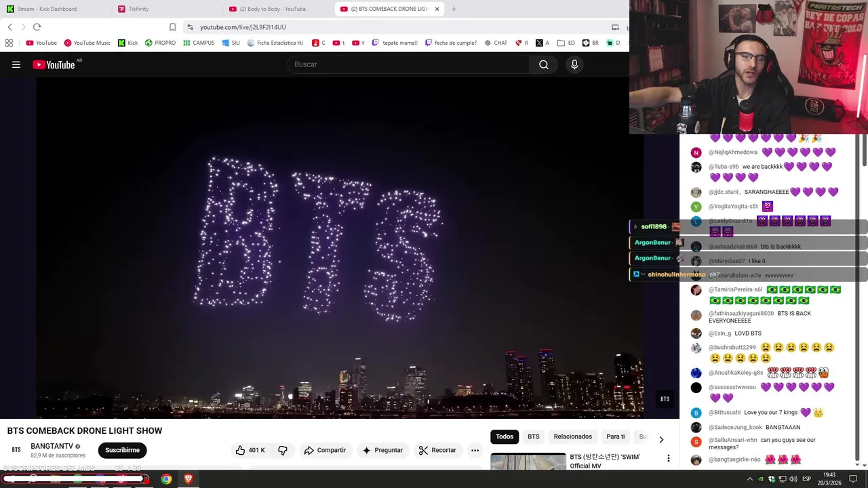Open YouTube bookmark
This screenshot has width=868, height=488.
coord(41,43)
